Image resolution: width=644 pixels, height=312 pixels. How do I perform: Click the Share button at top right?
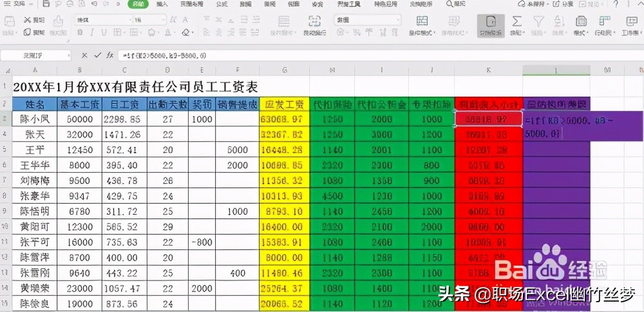(x=563, y=4)
